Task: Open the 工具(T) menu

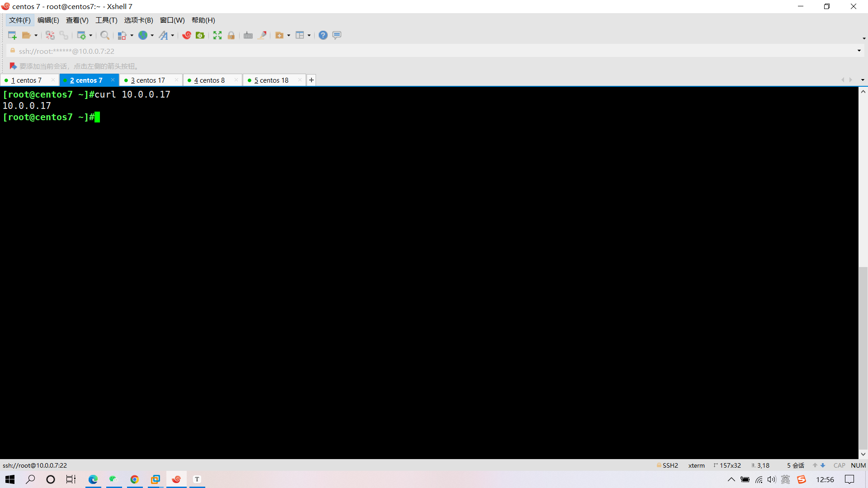Action: pyautogui.click(x=106, y=20)
